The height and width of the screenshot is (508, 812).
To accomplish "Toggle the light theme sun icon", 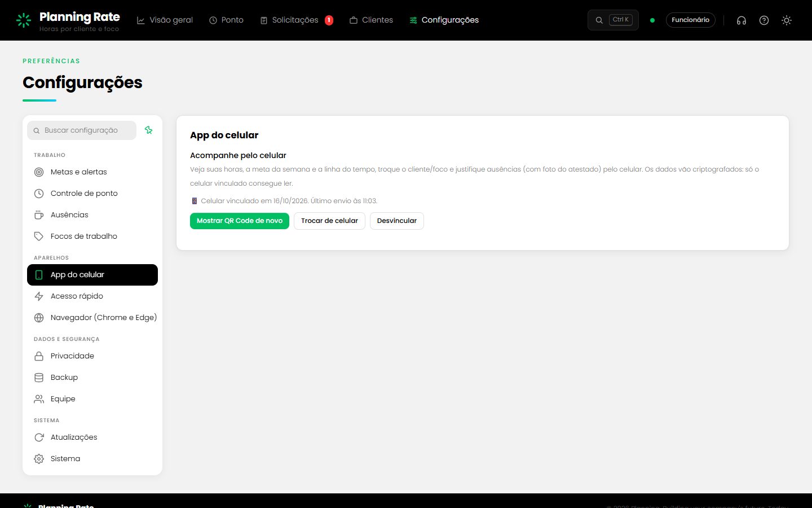I will pos(787,20).
